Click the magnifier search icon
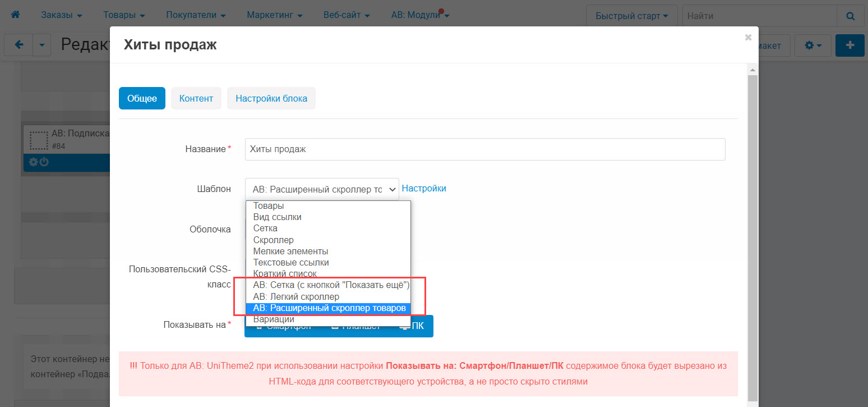Viewport: 868px width, 407px height. click(850, 16)
